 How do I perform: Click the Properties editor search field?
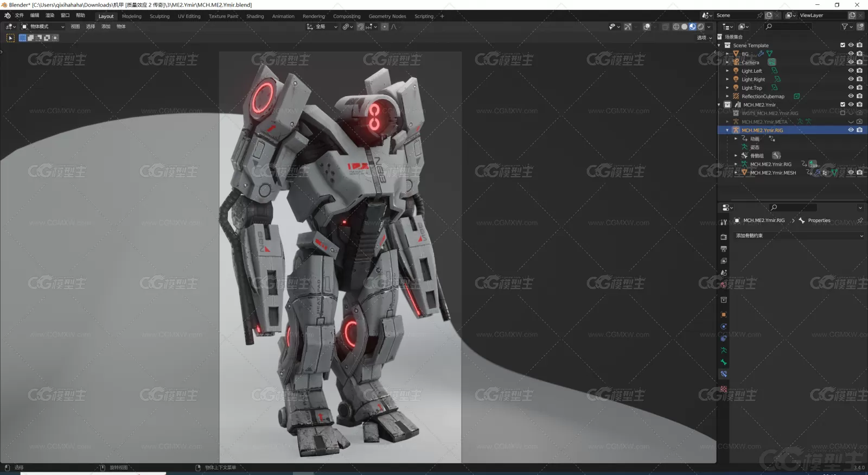[x=793, y=207]
